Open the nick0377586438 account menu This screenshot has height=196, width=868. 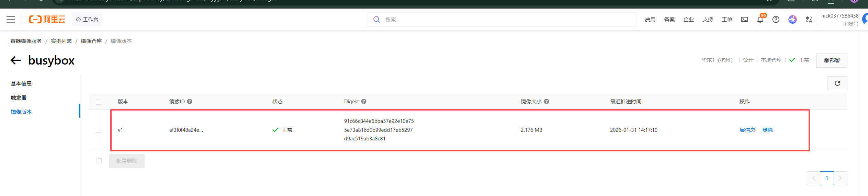pyautogui.click(x=840, y=20)
